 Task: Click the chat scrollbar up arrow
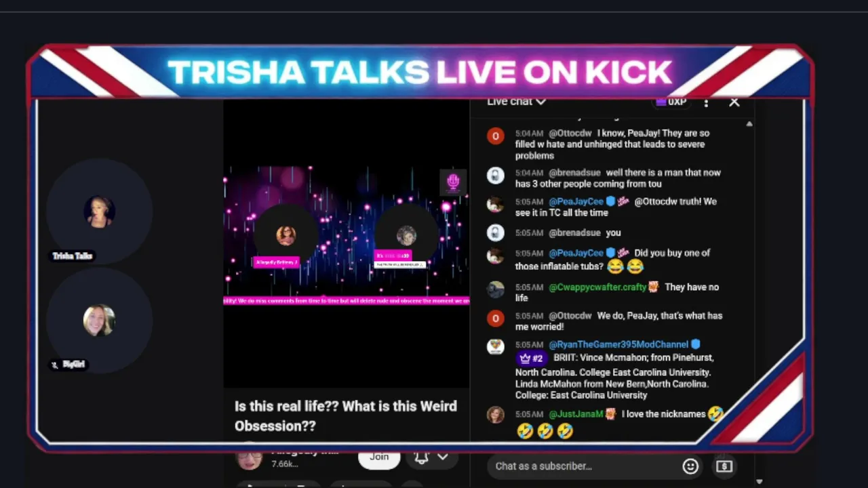[749, 124]
